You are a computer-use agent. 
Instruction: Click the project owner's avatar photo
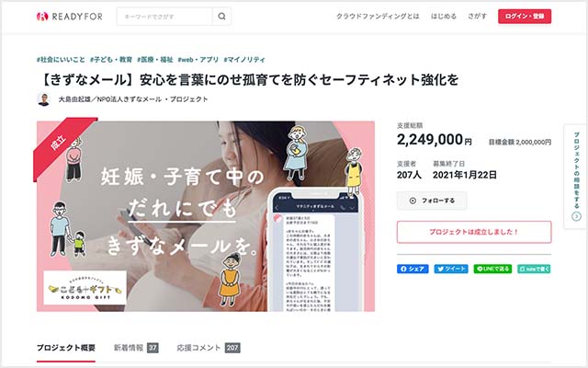[44, 99]
